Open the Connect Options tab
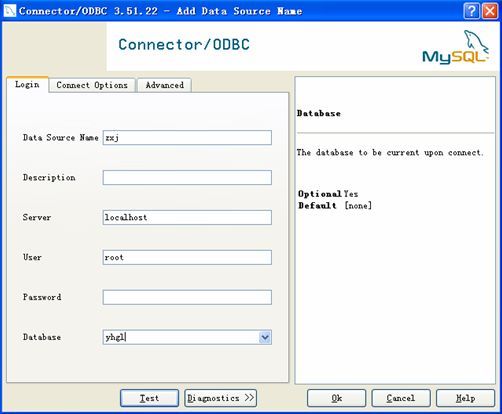 pyautogui.click(x=92, y=85)
